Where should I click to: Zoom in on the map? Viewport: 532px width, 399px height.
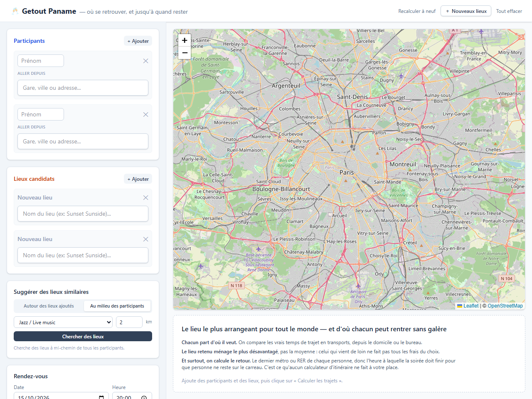[x=185, y=40]
